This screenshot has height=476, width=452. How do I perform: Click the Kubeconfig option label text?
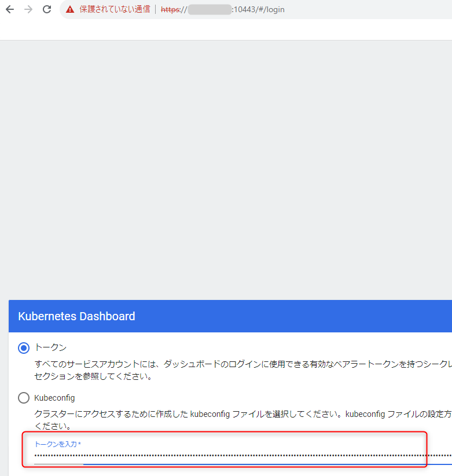pos(54,398)
